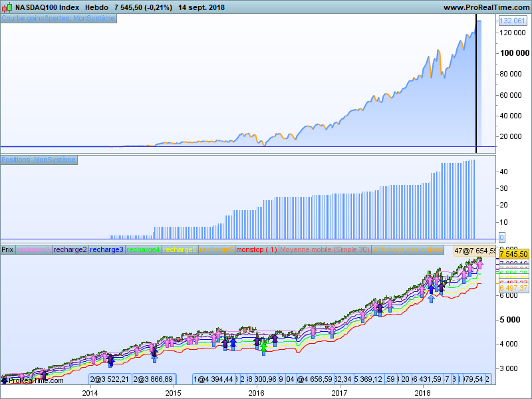
Task: Open the 'monstop ( 1)' indicator label
Action: coord(257,250)
